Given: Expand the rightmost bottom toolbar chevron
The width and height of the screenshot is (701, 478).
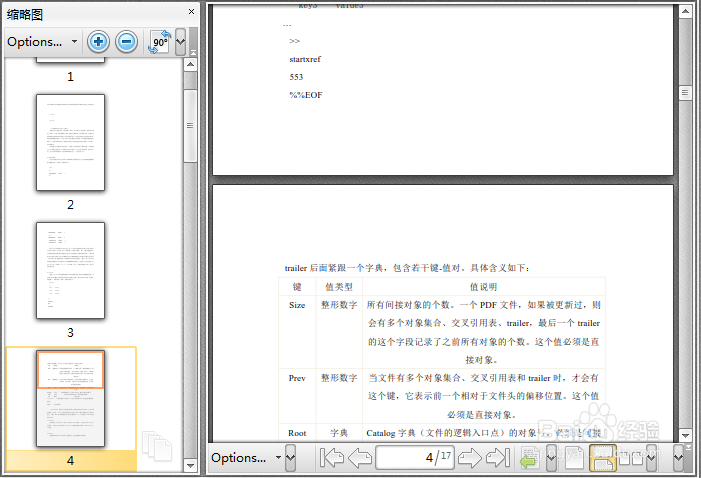Looking at the screenshot, I should tap(679, 457).
